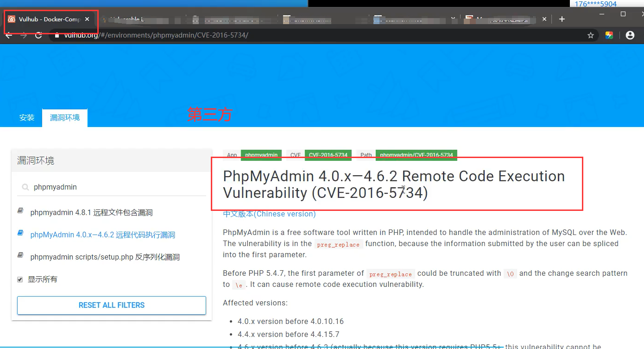The width and height of the screenshot is (644, 349).
Task: Click the address bar URL
Action: pyautogui.click(x=156, y=35)
